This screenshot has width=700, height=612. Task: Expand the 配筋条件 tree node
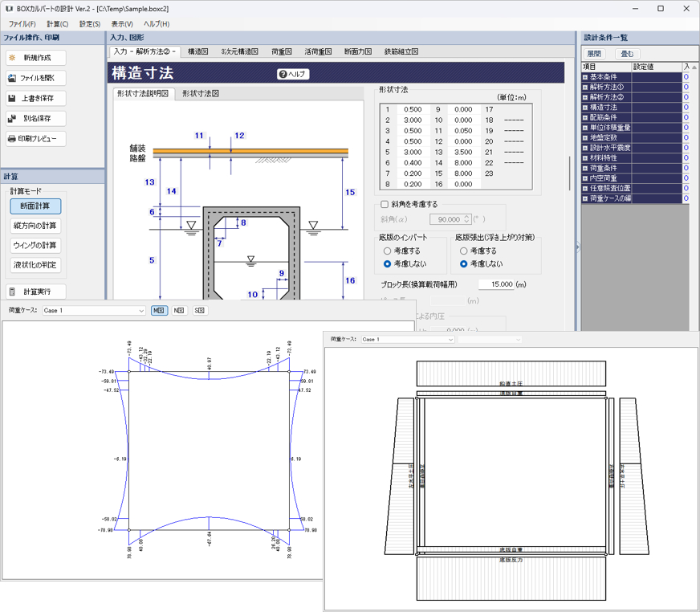click(x=585, y=117)
